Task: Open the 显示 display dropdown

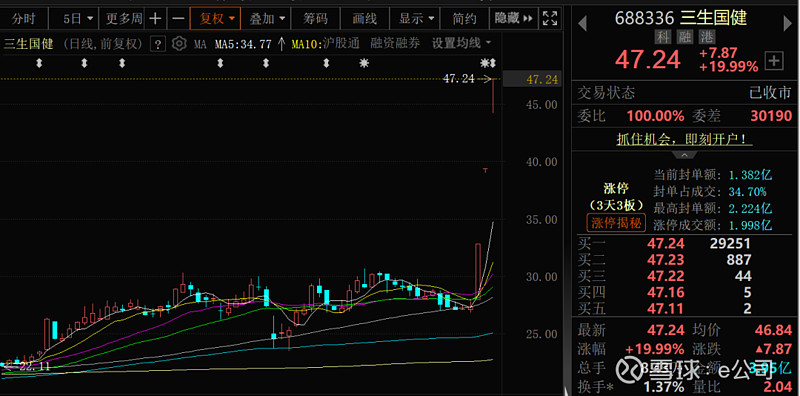Action: 416,19
